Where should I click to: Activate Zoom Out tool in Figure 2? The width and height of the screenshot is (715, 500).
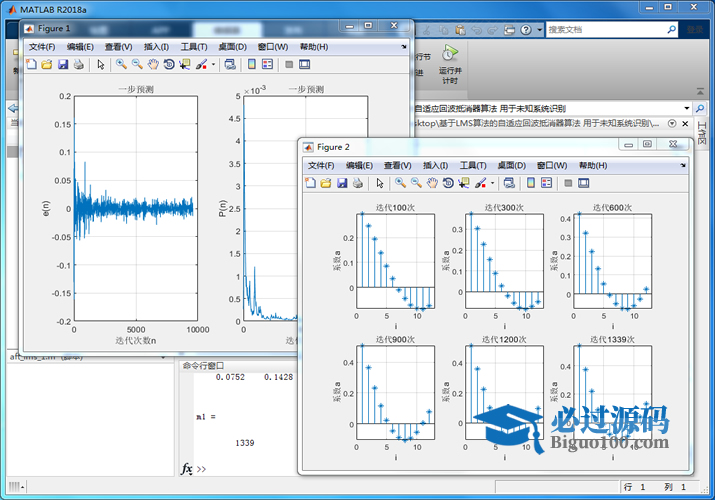tap(416, 183)
